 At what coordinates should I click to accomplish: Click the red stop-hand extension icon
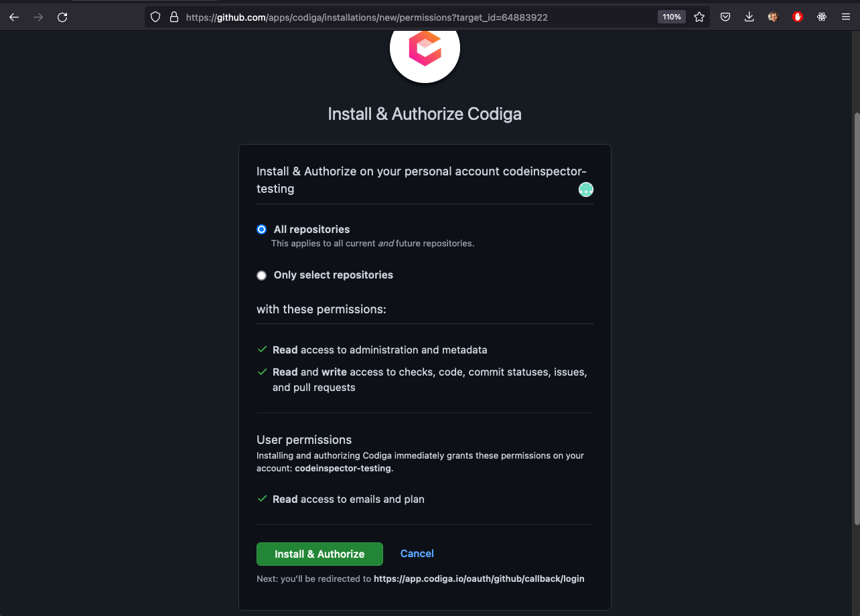pyautogui.click(x=797, y=17)
